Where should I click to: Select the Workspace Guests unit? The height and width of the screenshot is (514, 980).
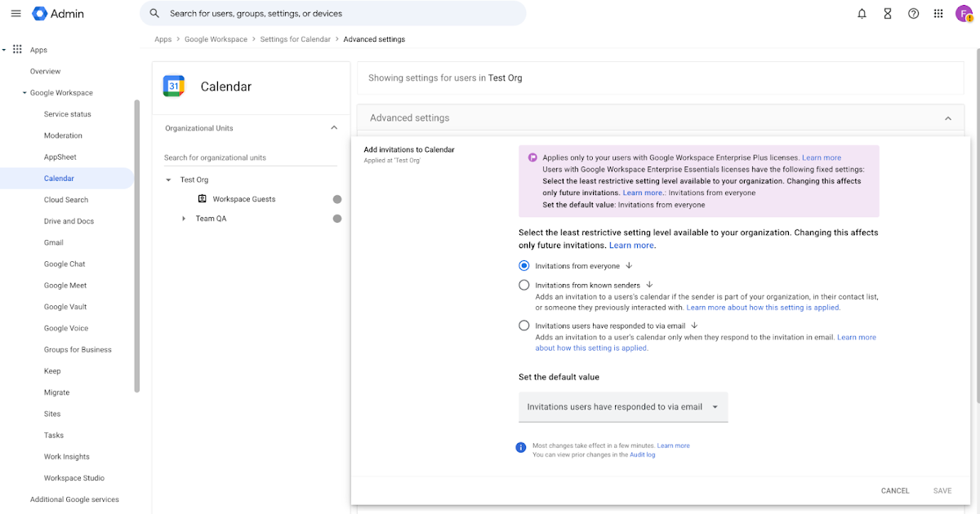pos(244,199)
